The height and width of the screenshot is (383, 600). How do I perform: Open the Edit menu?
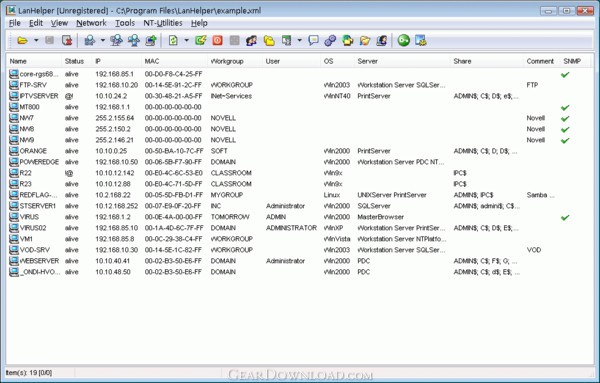36,23
